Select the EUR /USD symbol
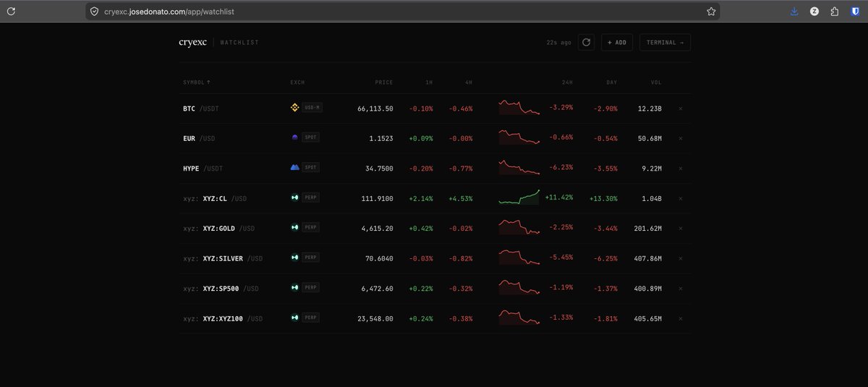 point(199,138)
